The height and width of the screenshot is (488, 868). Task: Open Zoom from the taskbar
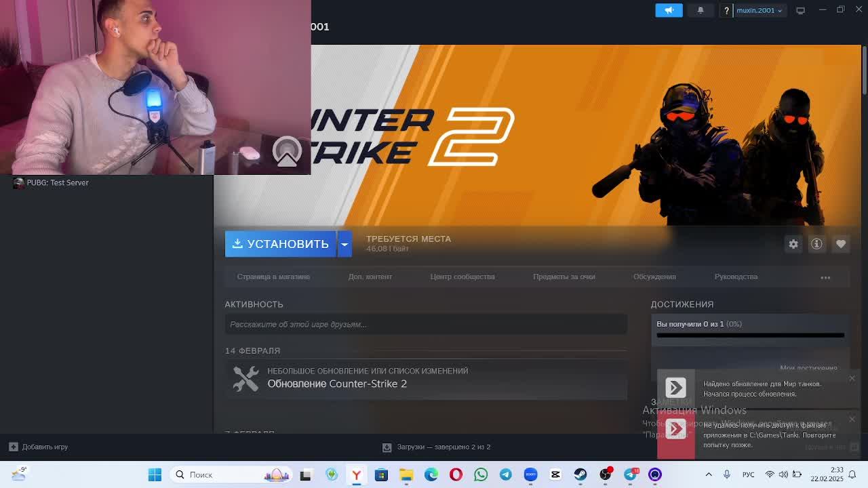click(530, 474)
